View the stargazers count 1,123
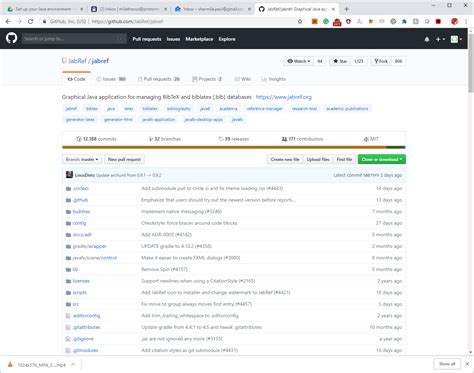 tap(359, 61)
